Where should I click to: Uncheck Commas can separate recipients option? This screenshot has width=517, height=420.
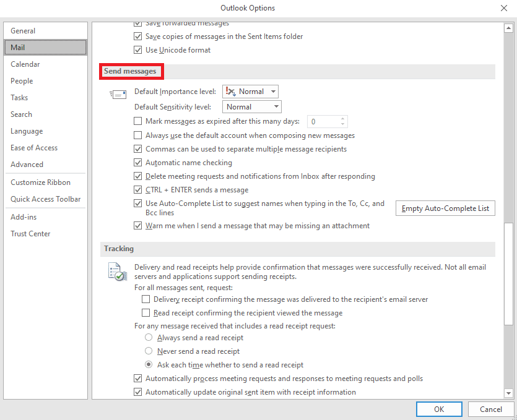point(138,149)
